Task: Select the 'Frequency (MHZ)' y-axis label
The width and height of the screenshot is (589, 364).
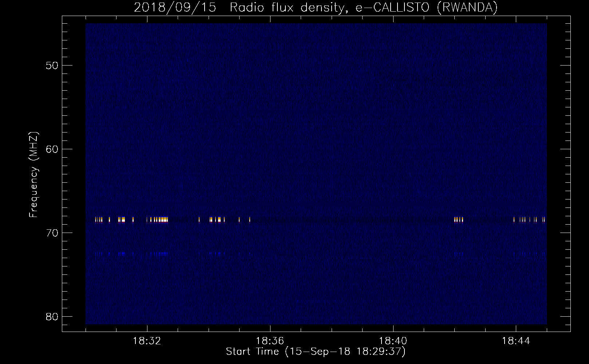Action: click(33, 174)
